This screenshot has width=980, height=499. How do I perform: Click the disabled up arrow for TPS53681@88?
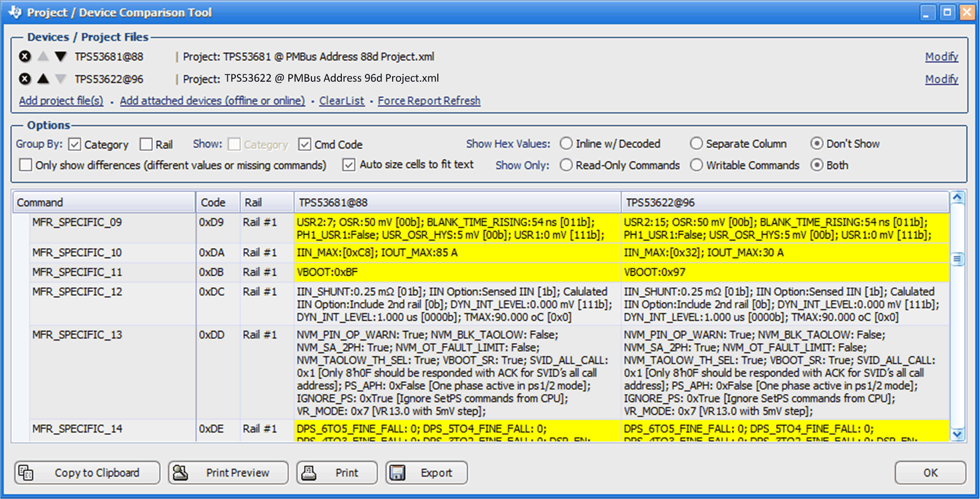43,56
